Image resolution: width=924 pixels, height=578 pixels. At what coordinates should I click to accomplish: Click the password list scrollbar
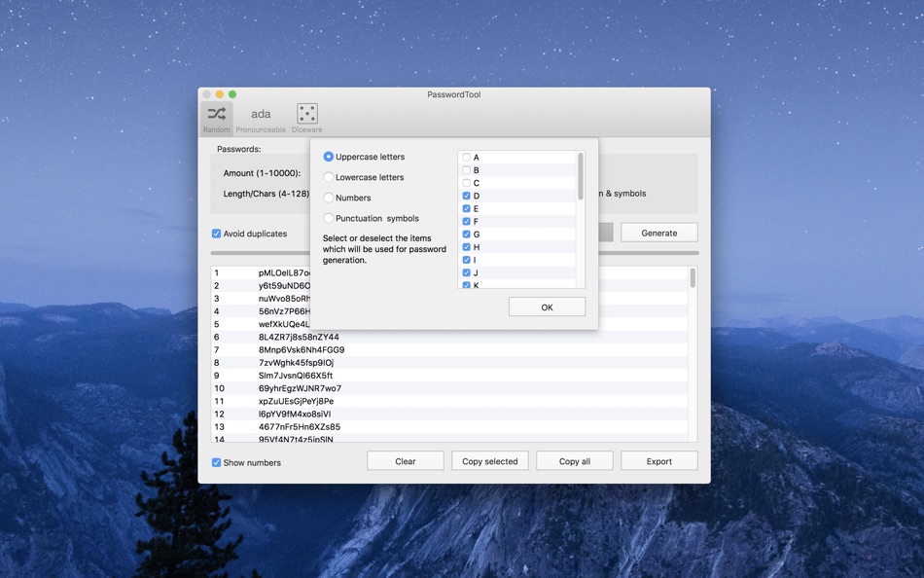coord(693,277)
